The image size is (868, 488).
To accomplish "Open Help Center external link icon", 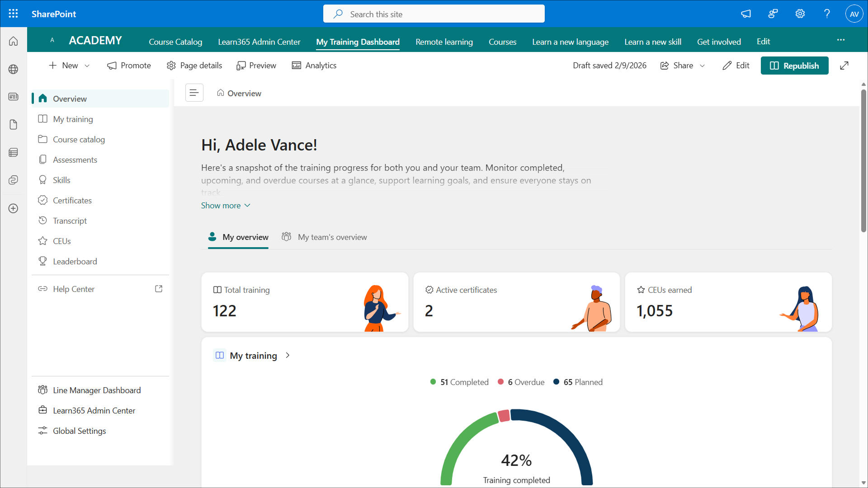I will [159, 289].
